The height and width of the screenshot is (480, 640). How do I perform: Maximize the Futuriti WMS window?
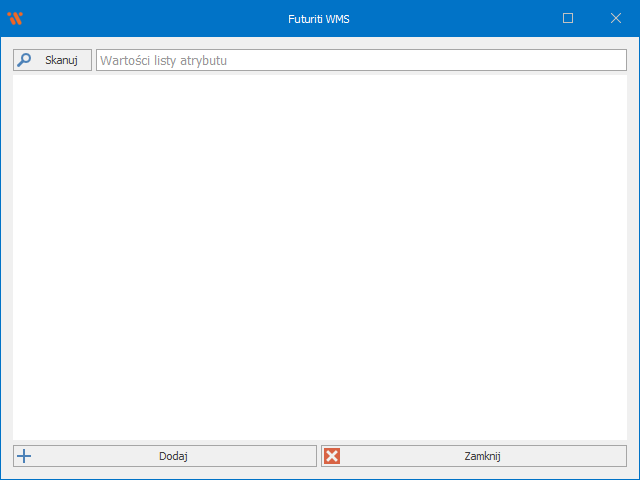(568, 18)
